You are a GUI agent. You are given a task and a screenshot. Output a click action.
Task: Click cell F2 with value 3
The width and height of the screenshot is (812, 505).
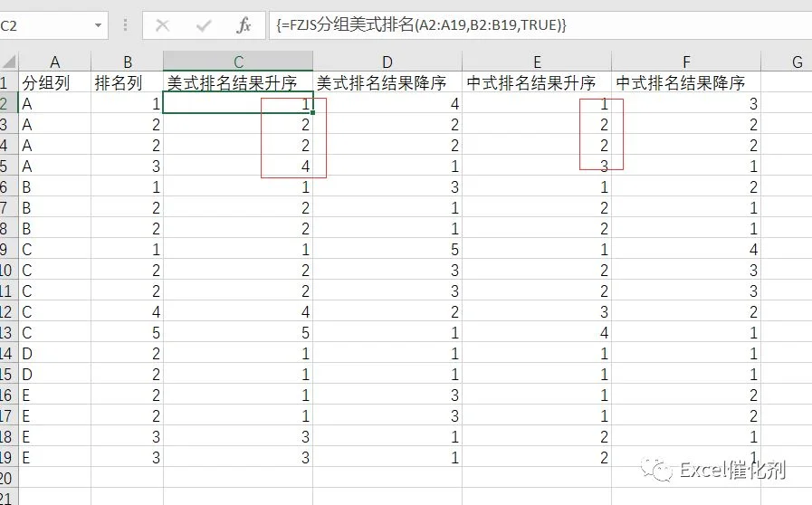(x=686, y=103)
